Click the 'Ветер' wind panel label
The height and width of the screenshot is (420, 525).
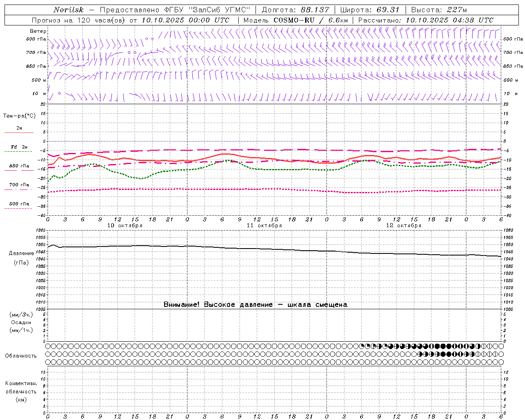[38, 31]
